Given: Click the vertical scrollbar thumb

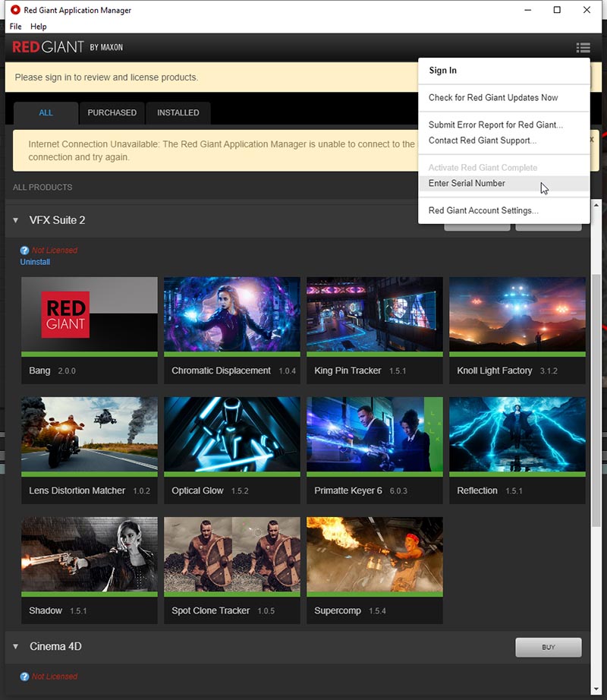Looking at the screenshot, I should click(596, 401).
